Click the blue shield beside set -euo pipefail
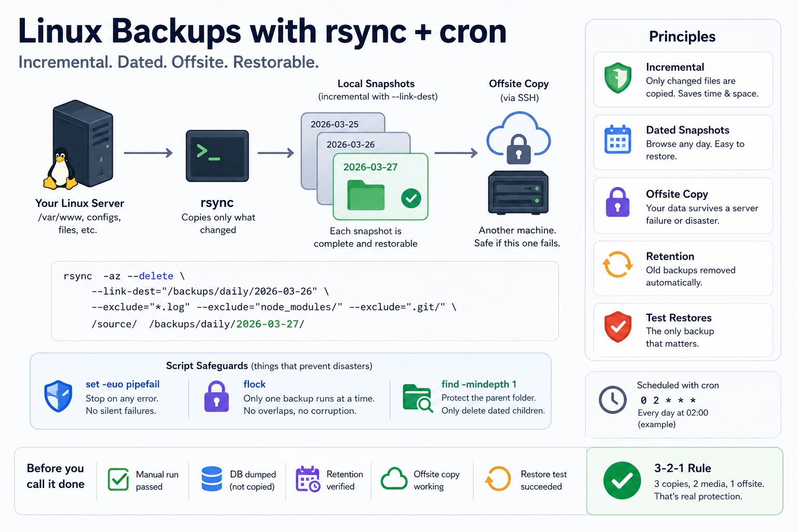 pyautogui.click(x=58, y=396)
